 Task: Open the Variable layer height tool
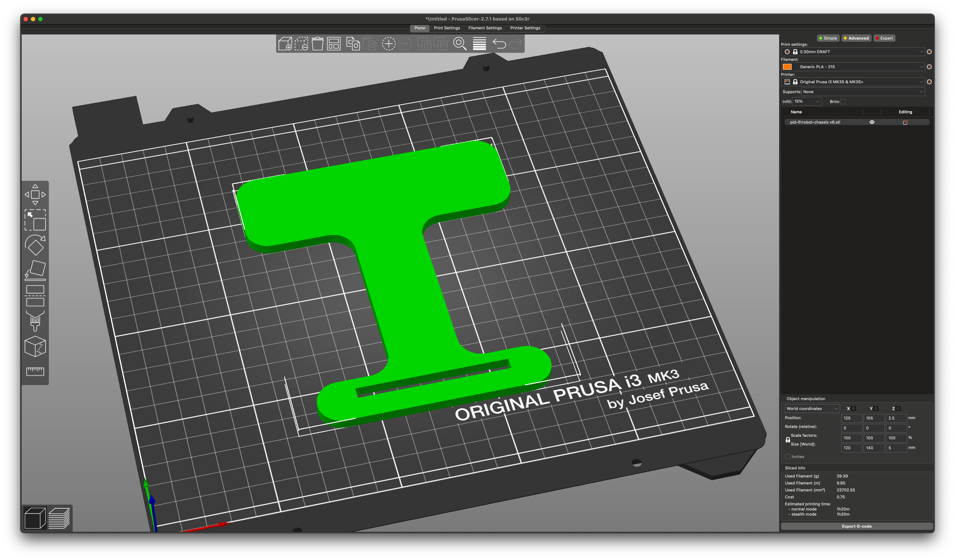480,44
